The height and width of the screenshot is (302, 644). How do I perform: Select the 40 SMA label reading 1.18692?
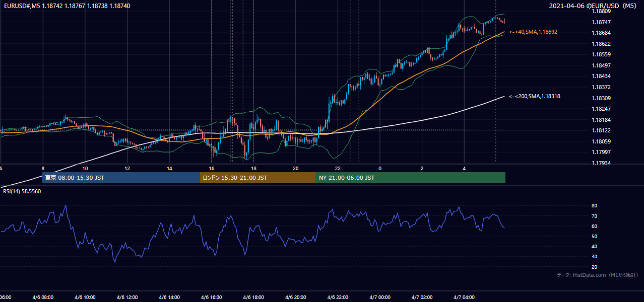[533, 32]
